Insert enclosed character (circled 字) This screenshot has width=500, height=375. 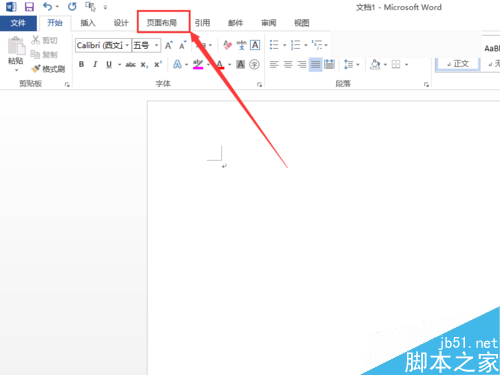pyautogui.click(x=254, y=64)
